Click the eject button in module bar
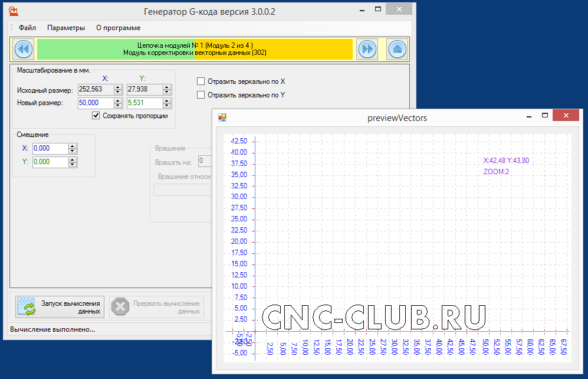 397,49
